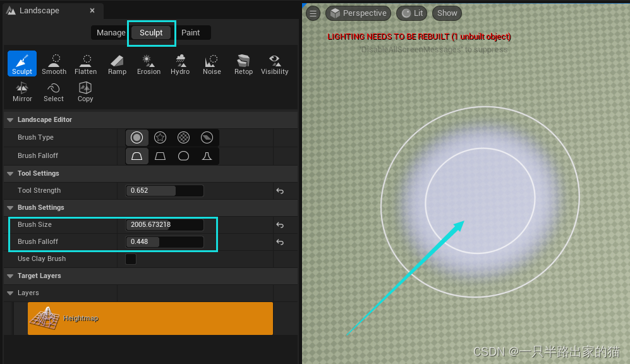Viewport: 630px width, 364px height.
Task: Choose the pattern brush type
Action: 184,137
